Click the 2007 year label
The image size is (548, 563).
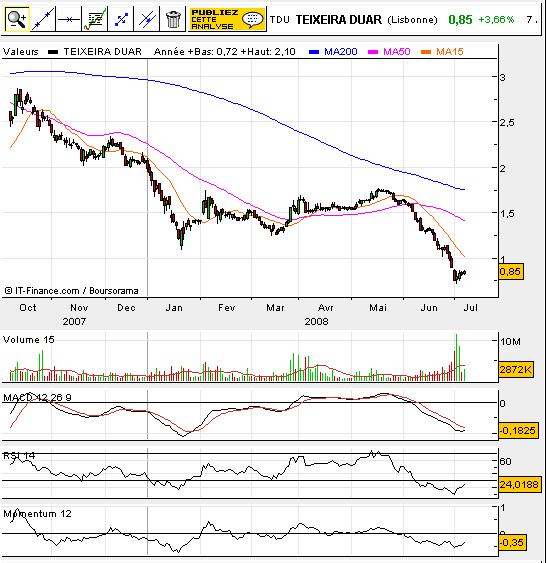(74, 321)
